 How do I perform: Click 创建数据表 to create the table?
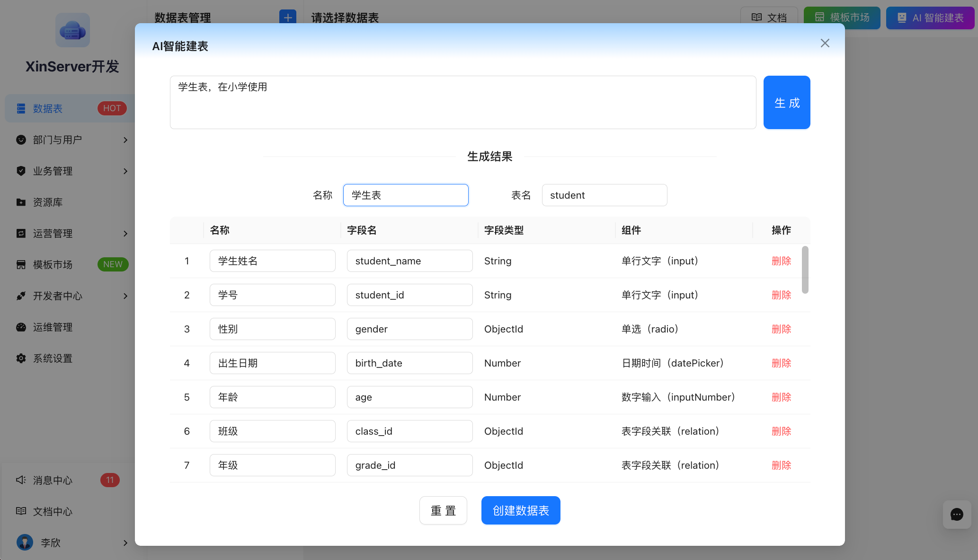pyautogui.click(x=521, y=510)
